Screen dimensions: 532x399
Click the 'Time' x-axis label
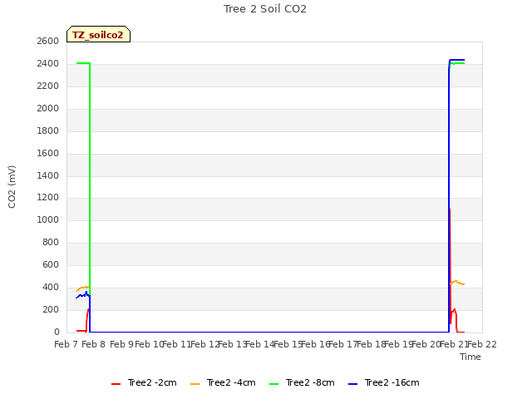[470, 357]
